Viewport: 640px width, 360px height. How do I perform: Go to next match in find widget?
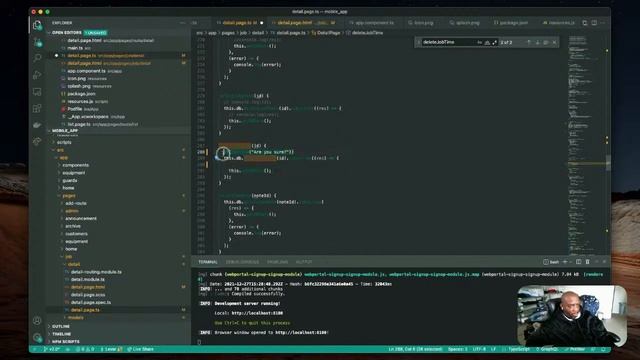pyautogui.click(x=537, y=42)
